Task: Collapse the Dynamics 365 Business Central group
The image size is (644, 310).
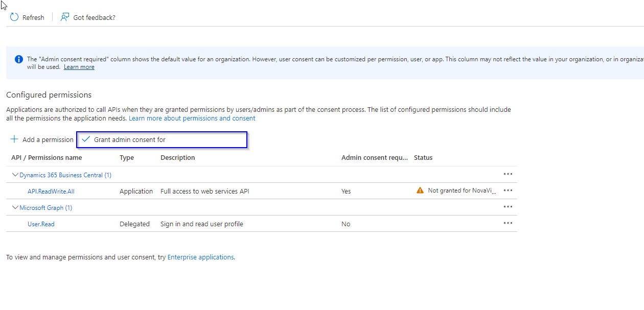Action: pyautogui.click(x=15, y=175)
